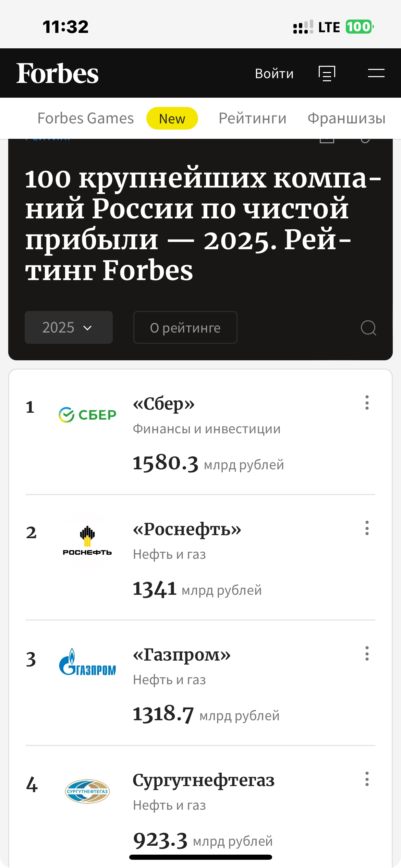
Task: Open the news feed icon in header
Action: pos(327,73)
